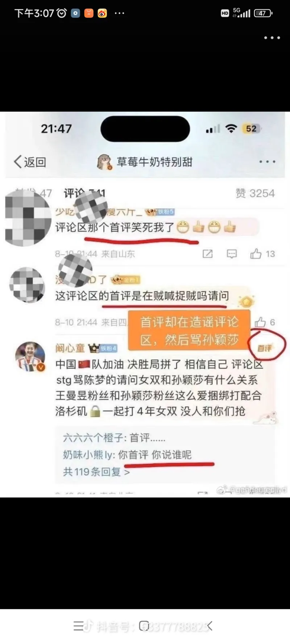290x644 pixels.
Task: Open the three-dot menu of the image viewer
Action: coord(272,38)
